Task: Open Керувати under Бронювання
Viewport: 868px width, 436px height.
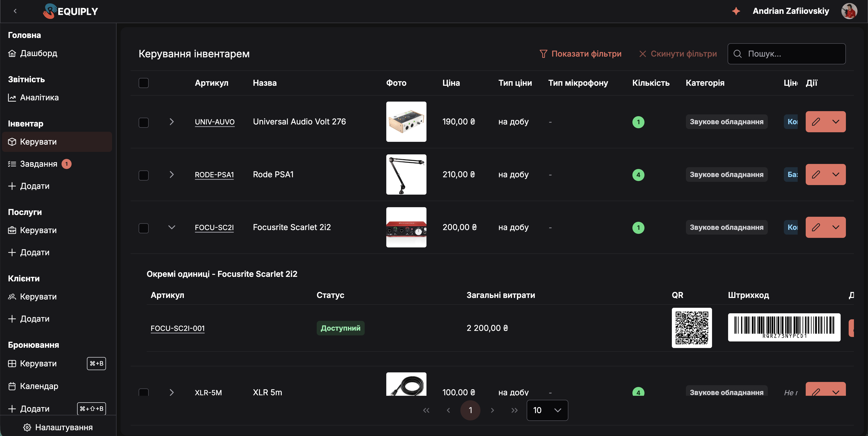Action: coord(57,363)
